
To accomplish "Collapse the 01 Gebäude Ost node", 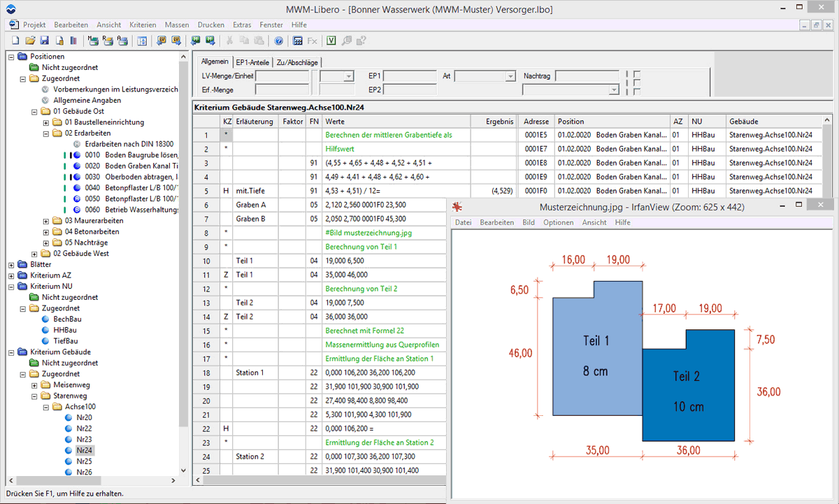I will coord(34,111).
